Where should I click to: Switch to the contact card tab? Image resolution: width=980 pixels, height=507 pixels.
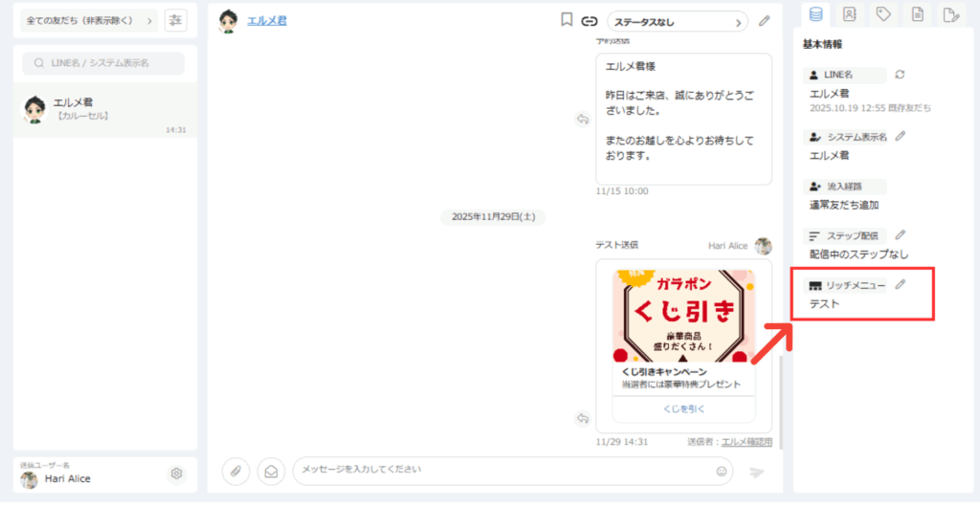(849, 14)
